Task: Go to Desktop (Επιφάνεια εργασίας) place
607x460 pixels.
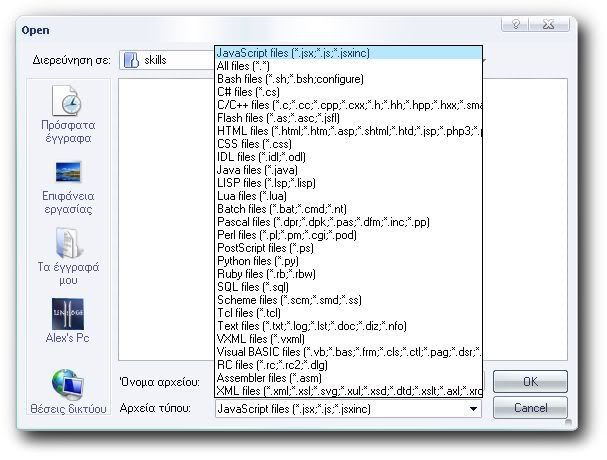Action: [68, 188]
